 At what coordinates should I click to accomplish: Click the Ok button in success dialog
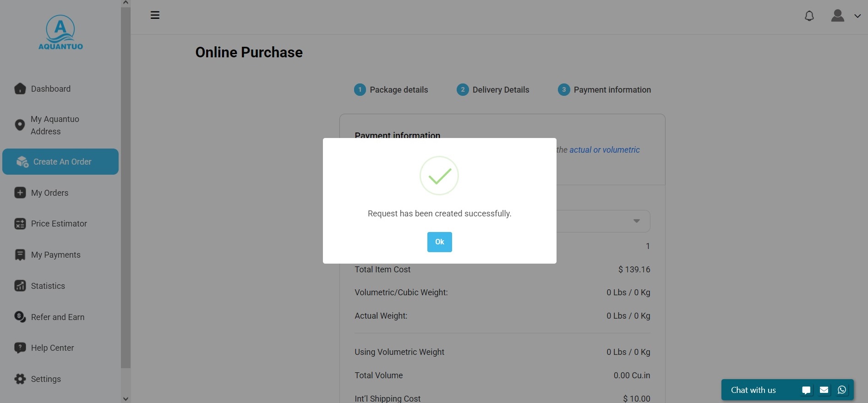point(439,242)
